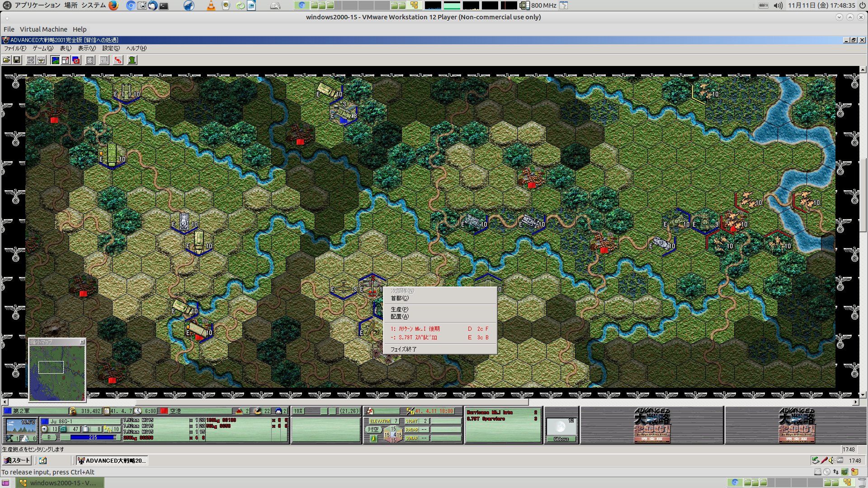Click the open file toolbar icon
Screen dimensions: 868x488
pos(7,60)
